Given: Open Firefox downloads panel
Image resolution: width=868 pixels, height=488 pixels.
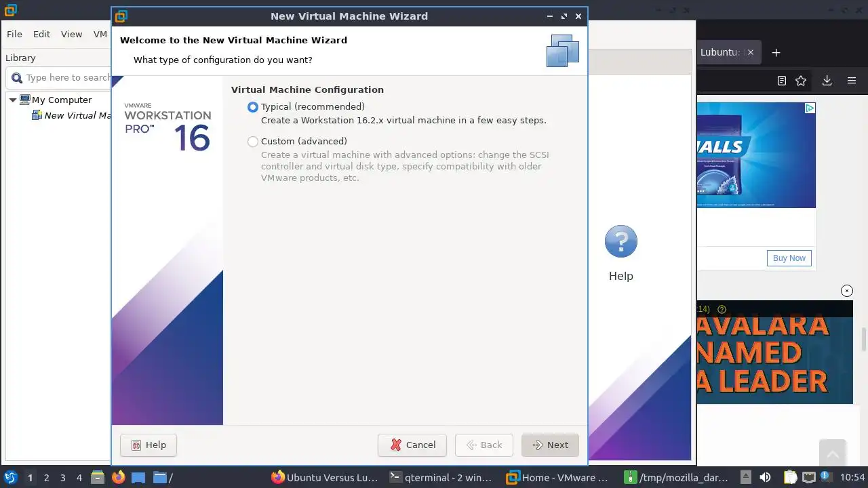Looking at the screenshot, I should pos(827,81).
